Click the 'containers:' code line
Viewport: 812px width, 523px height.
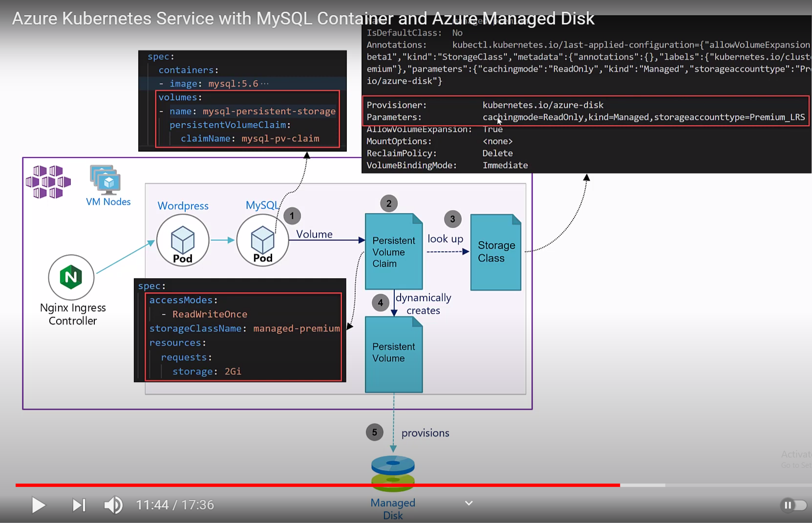pos(189,70)
